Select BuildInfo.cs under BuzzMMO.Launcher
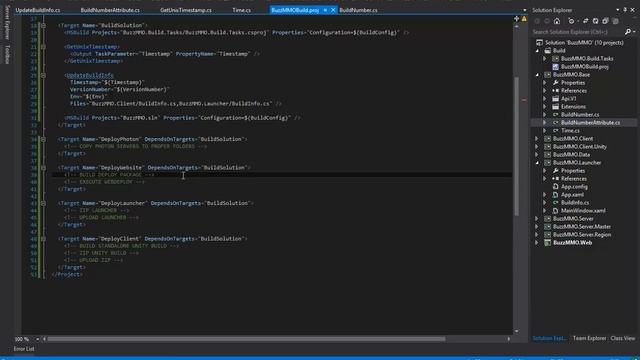The height and width of the screenshot is (360, 640). tap(575, 203)
